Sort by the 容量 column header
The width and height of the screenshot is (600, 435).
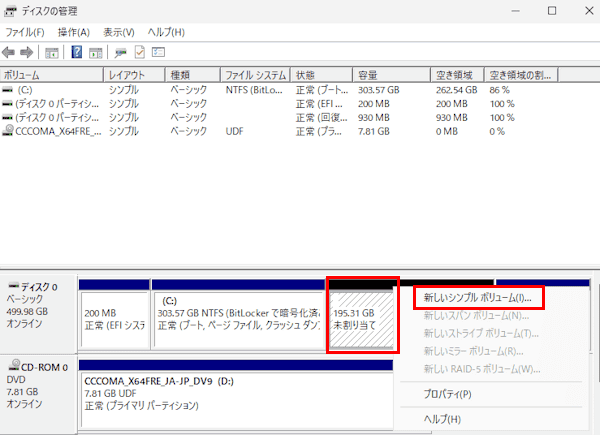(391, 75)
